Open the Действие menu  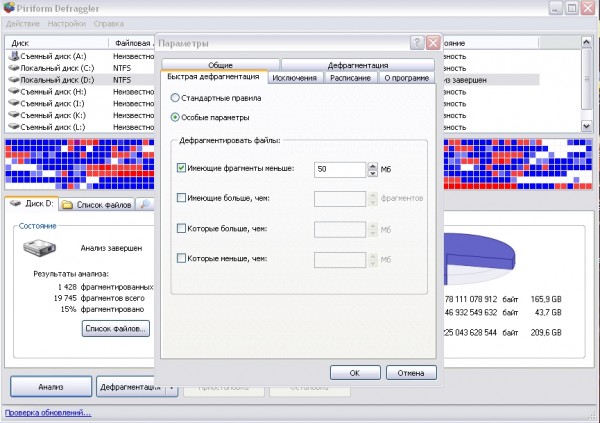coord(23,24)
